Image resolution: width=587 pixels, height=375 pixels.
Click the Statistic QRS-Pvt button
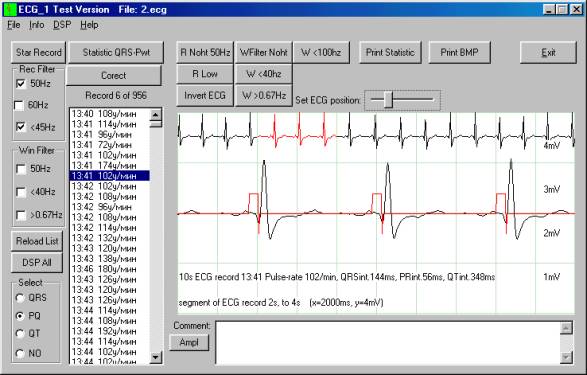(x=116, y=52)
